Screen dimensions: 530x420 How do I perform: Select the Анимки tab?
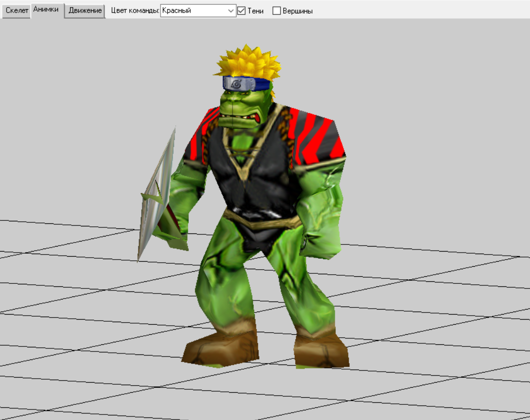(x=46, y=10)
